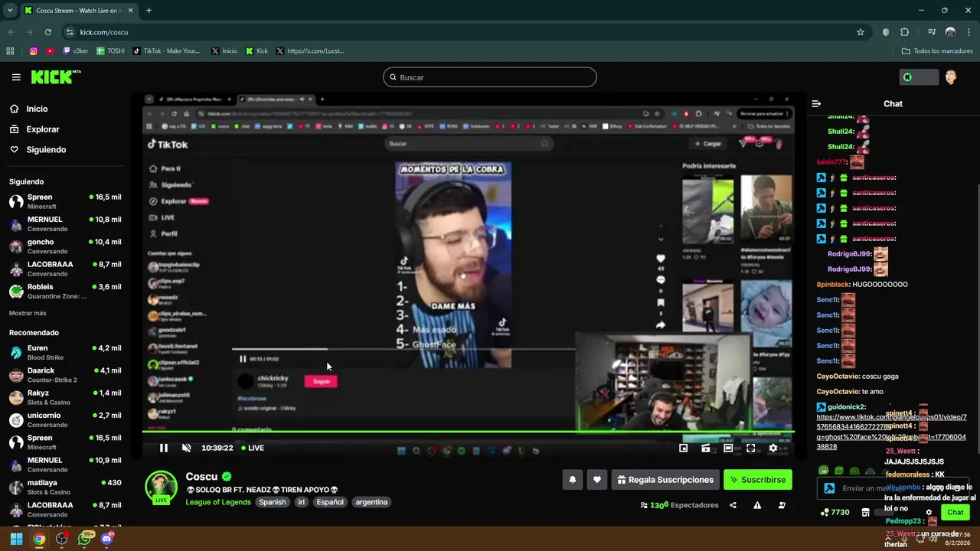Screen dimensions: 980x551
Task: Open the Kick hamburger menu
Action: click(16, 77)
